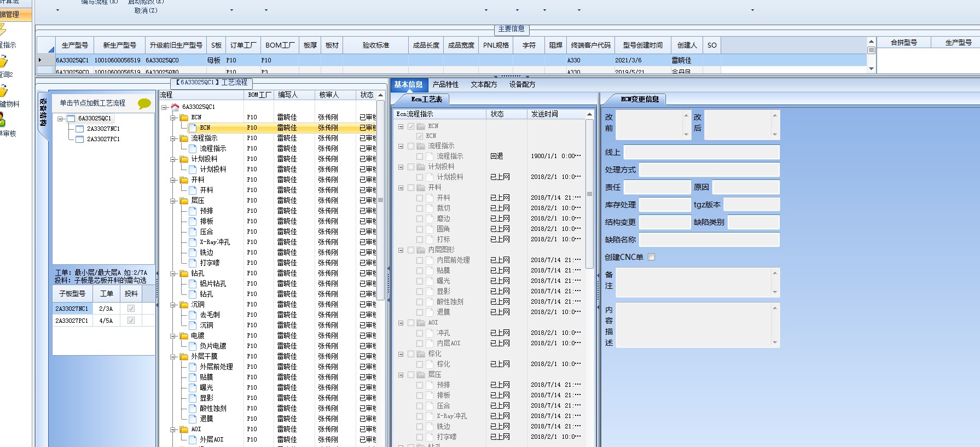Screen dimensions: 980x447
Task: Click the node icon of 6A33025QC1 in structure tree
Action: click(x=71, y=118)
